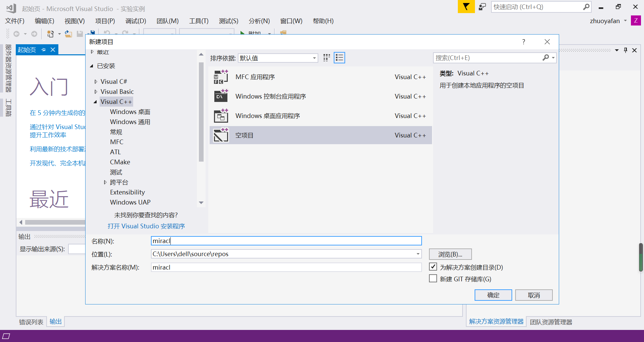Uncheck 为解决方案创建目录

coord(433,267)
